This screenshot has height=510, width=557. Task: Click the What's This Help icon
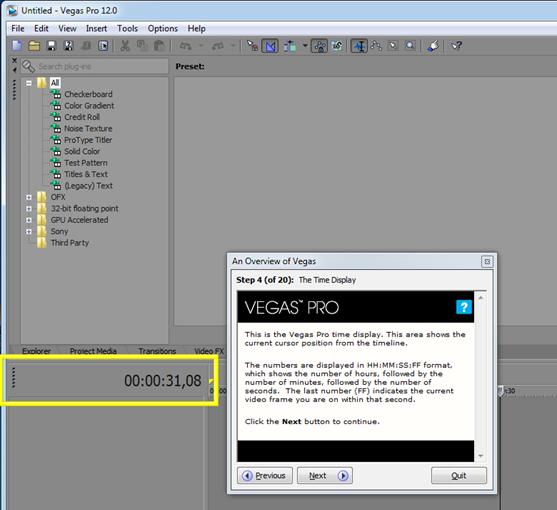456,46
